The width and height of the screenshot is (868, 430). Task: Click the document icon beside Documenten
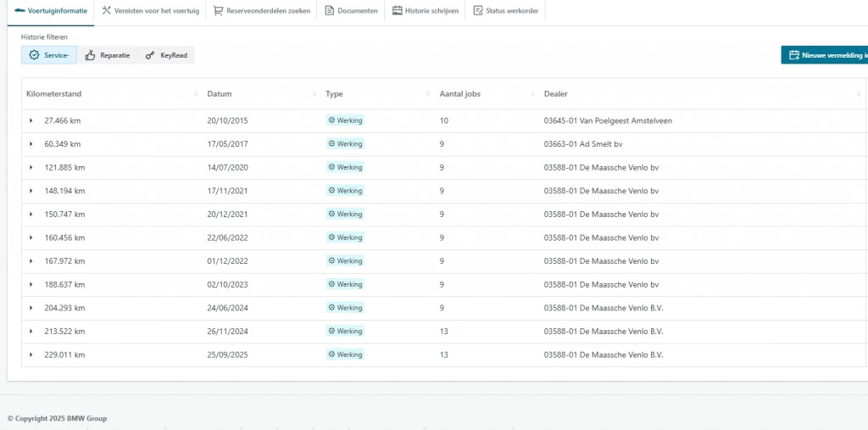pos(330,11)
